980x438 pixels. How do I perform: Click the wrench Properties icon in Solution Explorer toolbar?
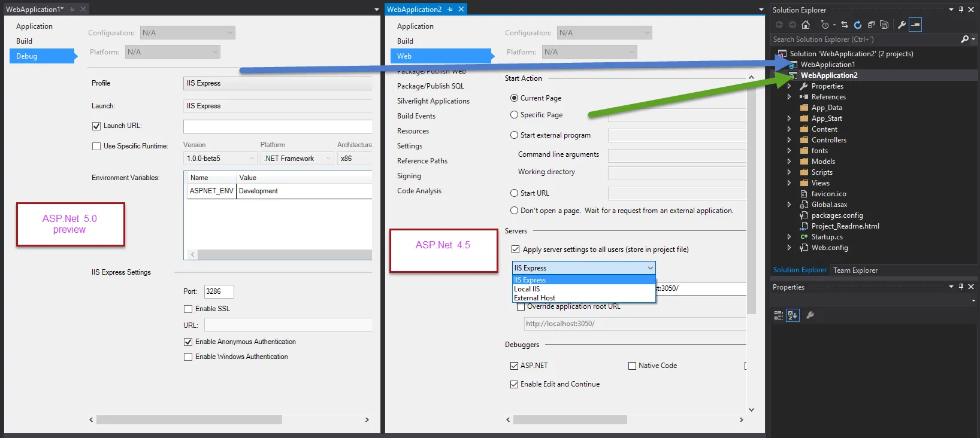point(902,25)
